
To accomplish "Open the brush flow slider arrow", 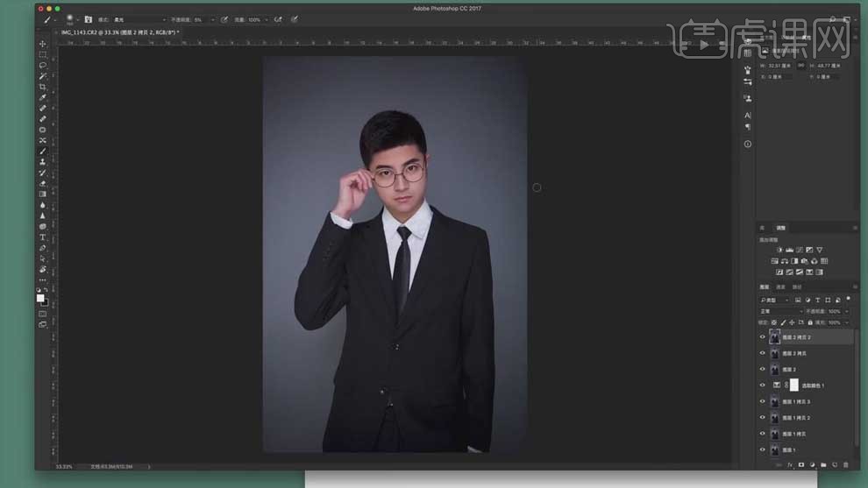I will point(267,20).
